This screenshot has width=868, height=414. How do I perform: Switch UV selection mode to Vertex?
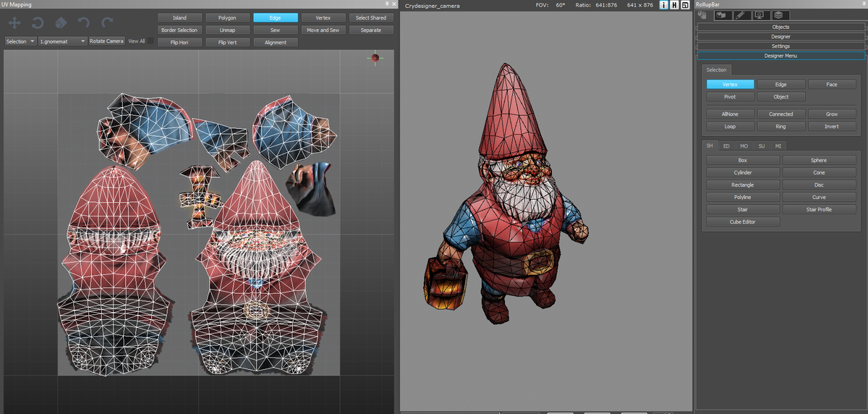click(x=324, y=17)
